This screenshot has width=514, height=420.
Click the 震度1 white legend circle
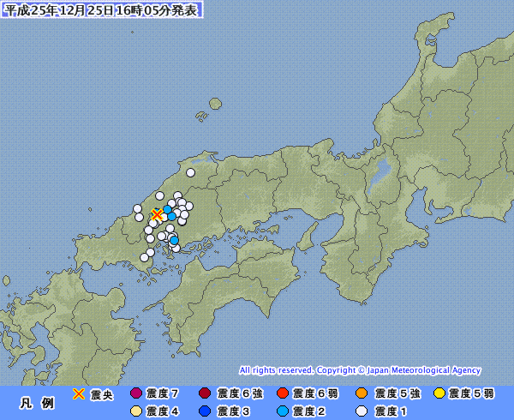pyautogui.click(x=362, y=411)
